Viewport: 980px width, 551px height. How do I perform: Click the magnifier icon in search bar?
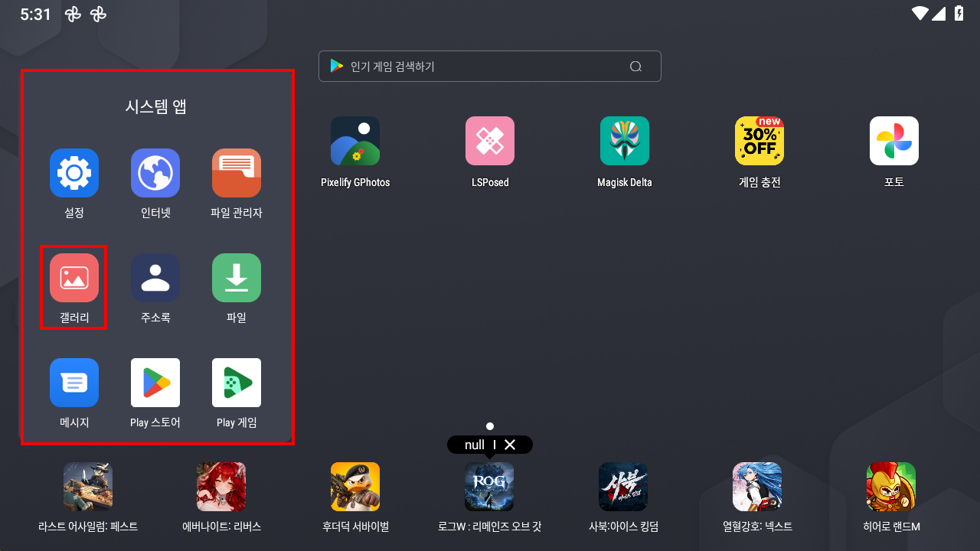pos(635,67)
